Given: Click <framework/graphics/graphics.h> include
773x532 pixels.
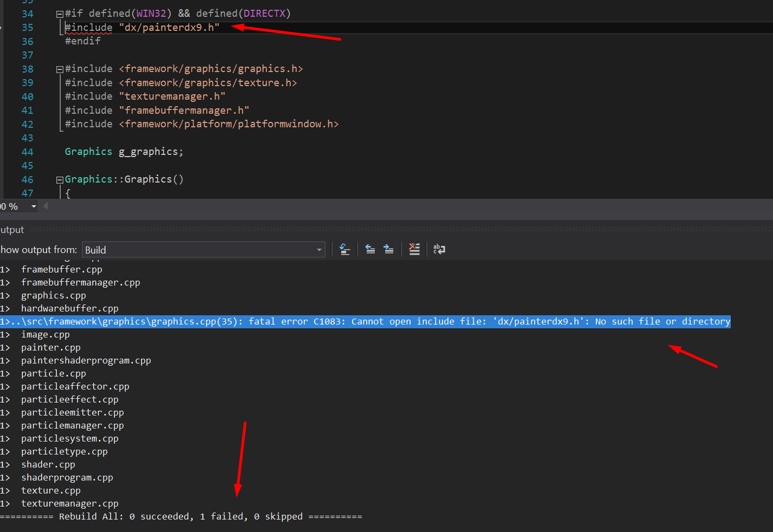Looking at the screenshot, I should [x=211, y=69].
